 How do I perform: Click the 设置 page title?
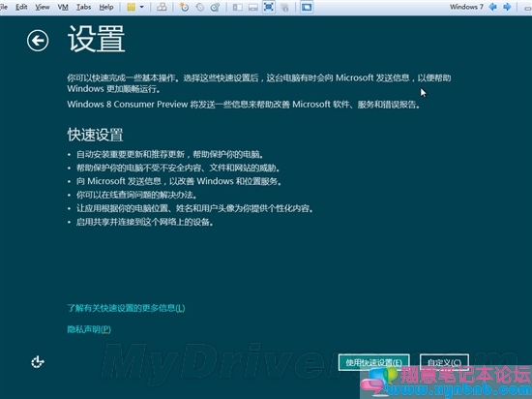97,39
